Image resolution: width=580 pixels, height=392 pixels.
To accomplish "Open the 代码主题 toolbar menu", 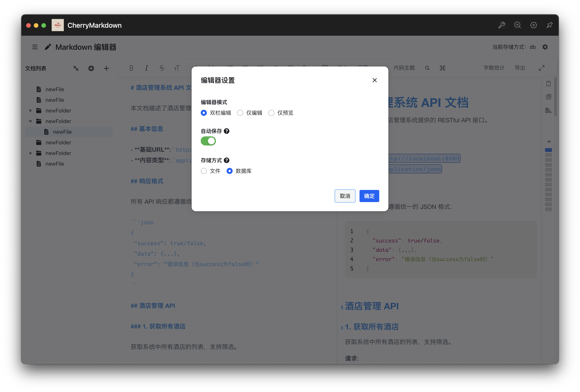I will tap(404, 68).
